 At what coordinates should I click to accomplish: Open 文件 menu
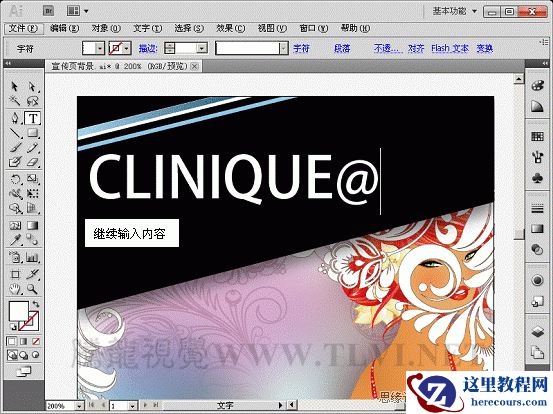click(x=23, y=28)
